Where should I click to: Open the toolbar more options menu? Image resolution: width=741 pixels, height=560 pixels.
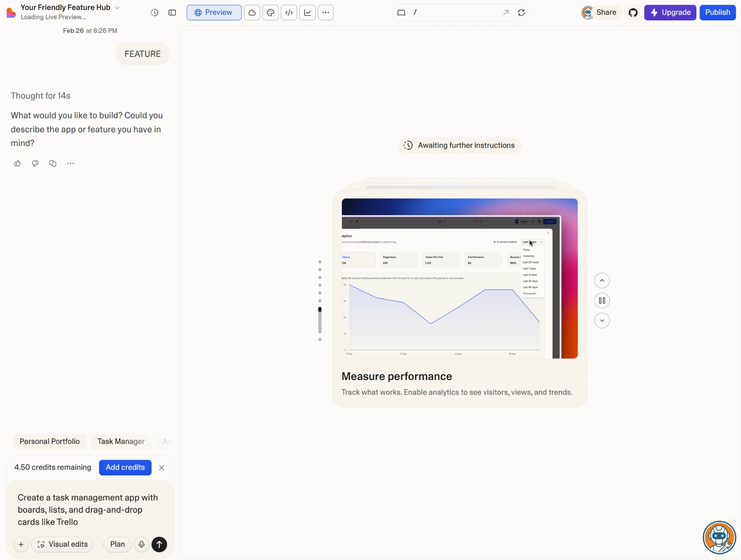point(326,13)
